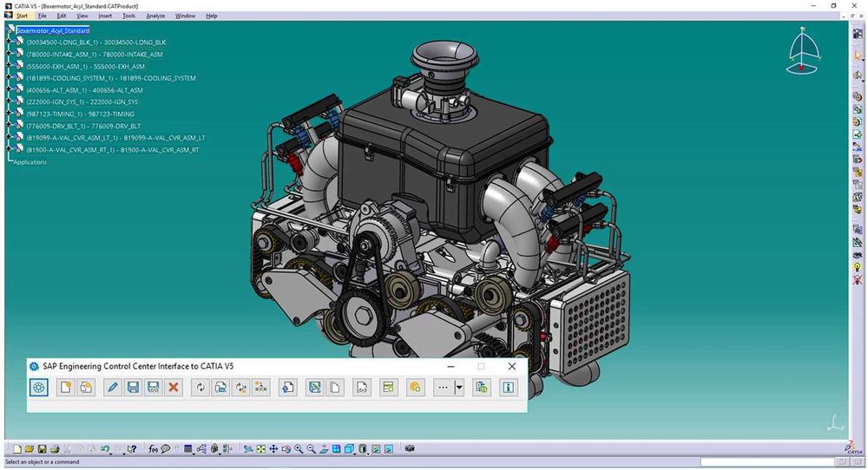The width and height of the screenshot is (868, 470).
Task: Open the Formula f(x) tool
Action: point(154,449)
